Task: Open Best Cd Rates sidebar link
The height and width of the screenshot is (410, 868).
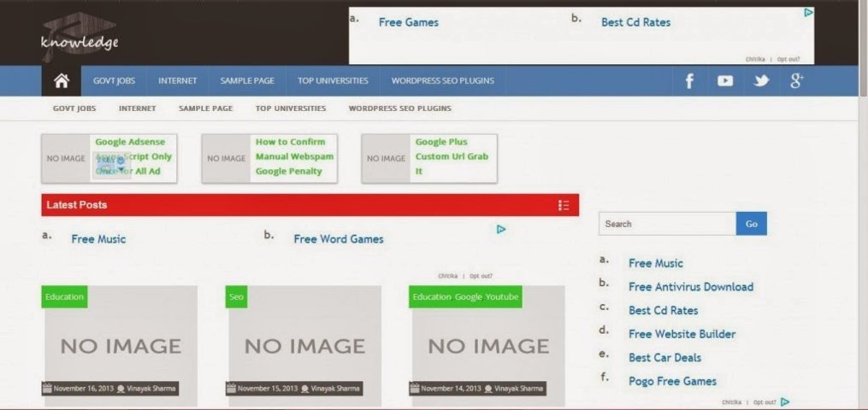Action: tap(663, 311)
